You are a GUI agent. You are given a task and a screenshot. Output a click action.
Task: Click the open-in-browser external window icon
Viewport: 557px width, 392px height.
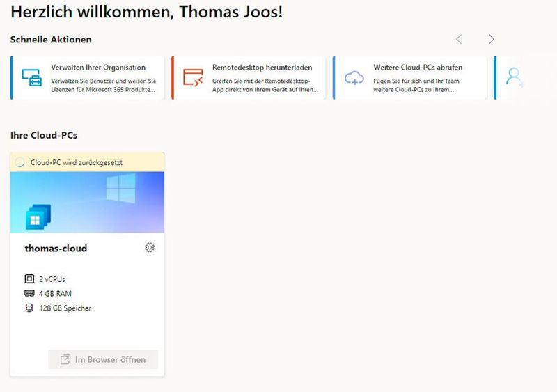click(x=65, y=359)
